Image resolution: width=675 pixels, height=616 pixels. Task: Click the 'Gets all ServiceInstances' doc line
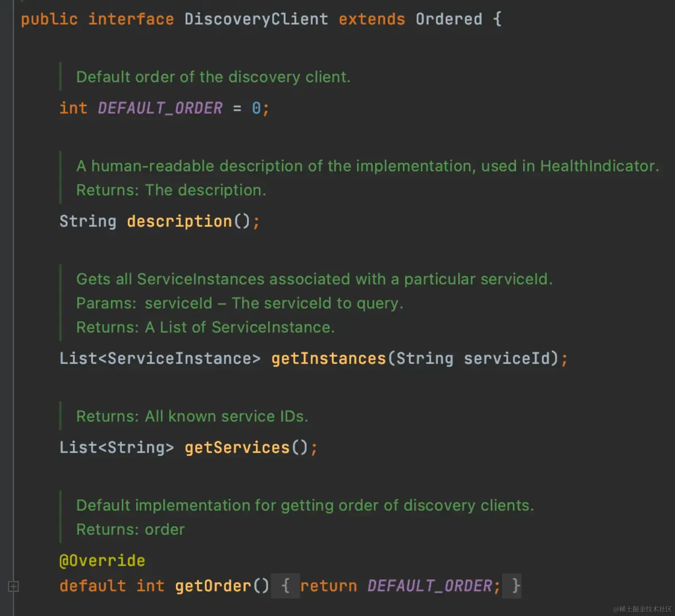click(x=314, y=279)
